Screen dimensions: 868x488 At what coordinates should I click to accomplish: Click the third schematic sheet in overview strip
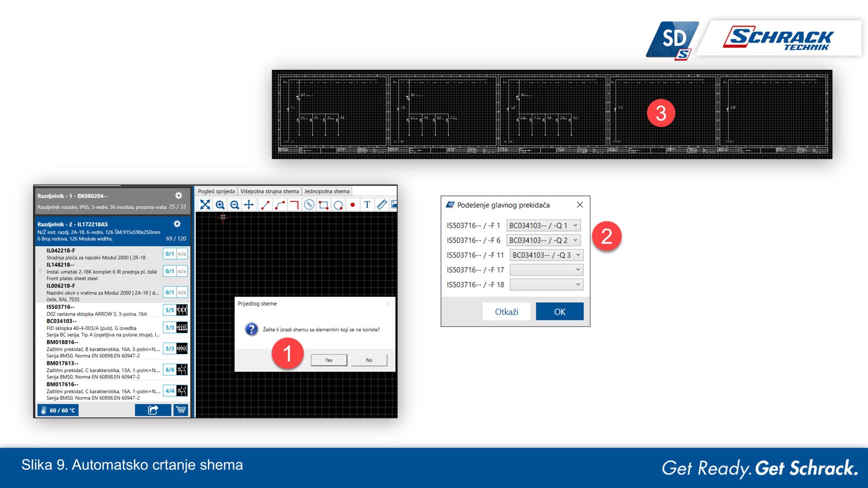(x=552, y=115)
